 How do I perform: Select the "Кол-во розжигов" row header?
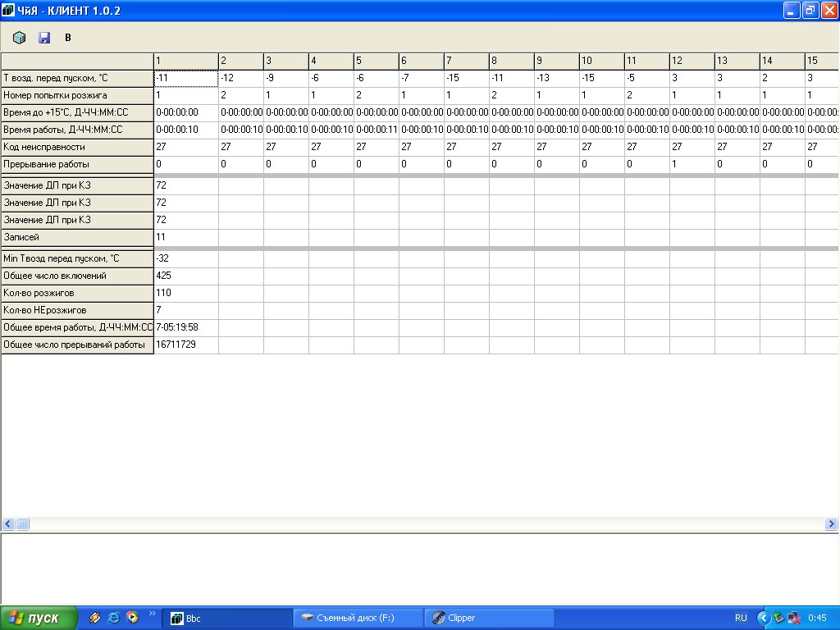click(77, 293)
